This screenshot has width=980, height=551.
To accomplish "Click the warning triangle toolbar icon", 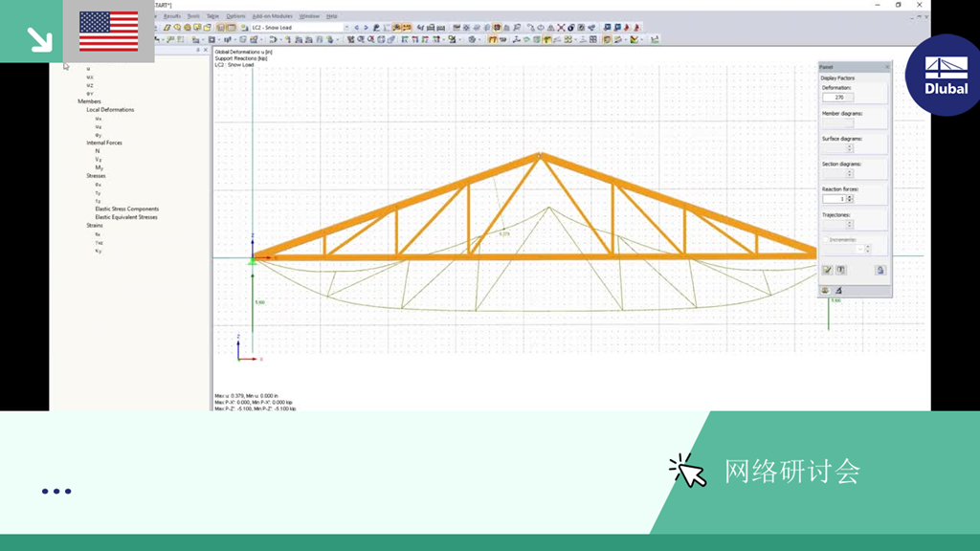I will pyautogui.click(x=550, y=28).
